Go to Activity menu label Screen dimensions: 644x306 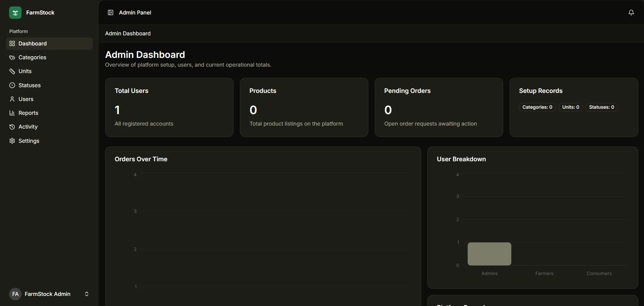tap(28, 127)
